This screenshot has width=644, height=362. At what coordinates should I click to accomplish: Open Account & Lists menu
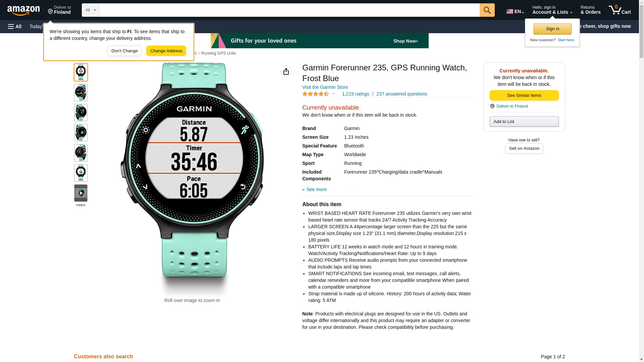click(552, 10)
